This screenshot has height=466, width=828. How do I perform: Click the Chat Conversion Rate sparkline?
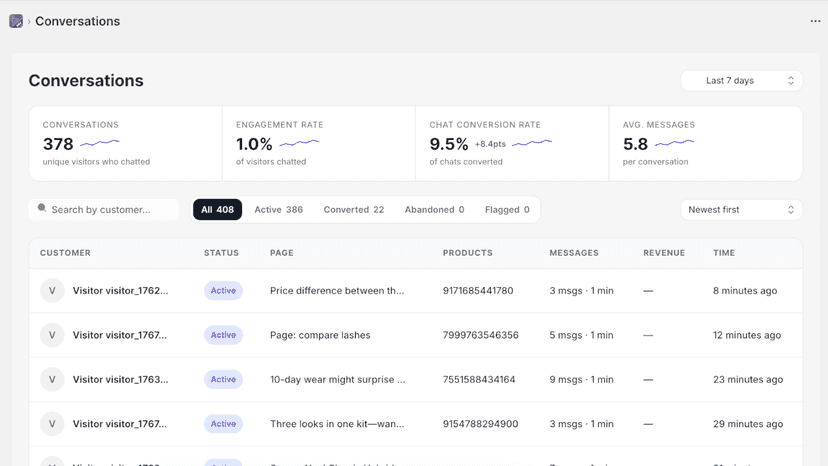click(532, 143)
